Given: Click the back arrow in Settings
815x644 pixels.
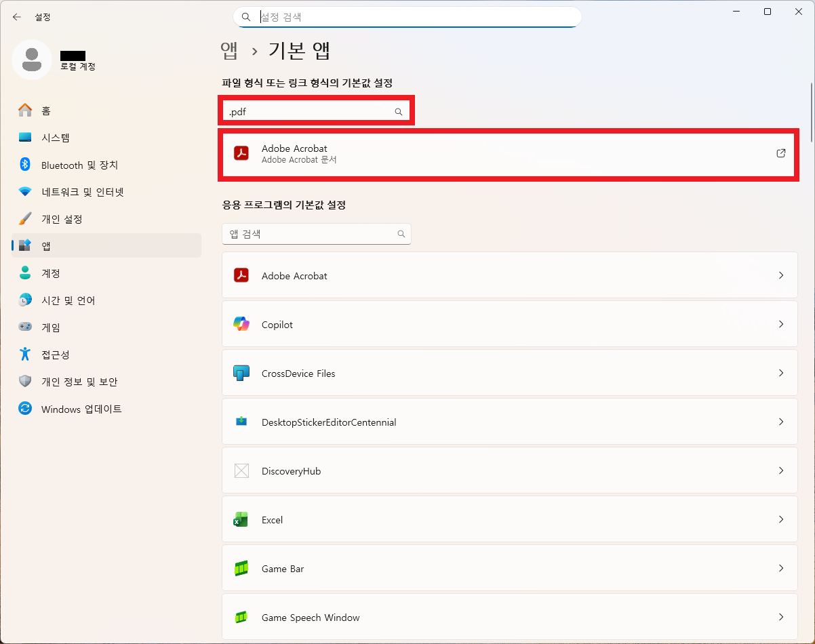Looking at the screenshot, I should click(x=17, y=17).
